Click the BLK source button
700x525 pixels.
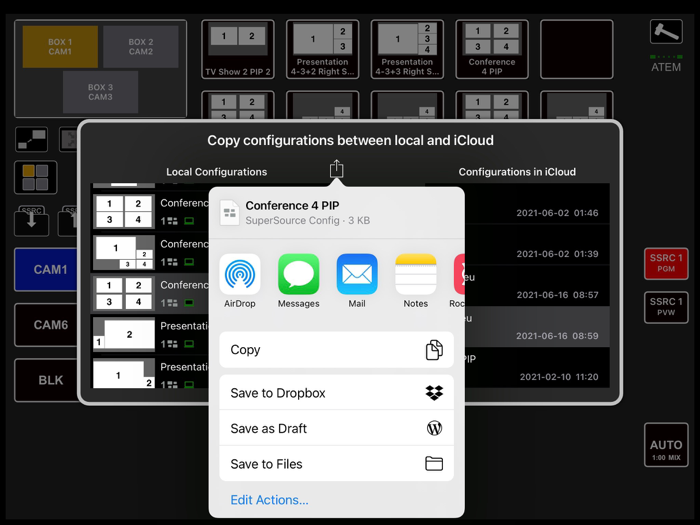point(46,380)
